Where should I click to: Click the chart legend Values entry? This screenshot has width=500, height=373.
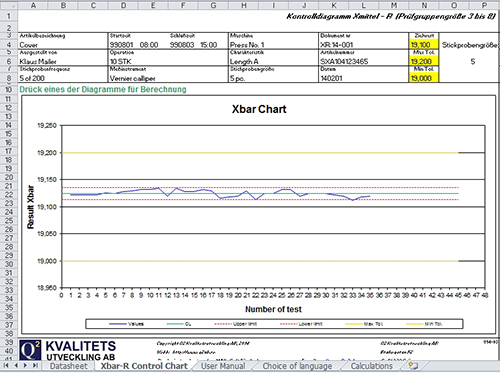click(127, 324)
